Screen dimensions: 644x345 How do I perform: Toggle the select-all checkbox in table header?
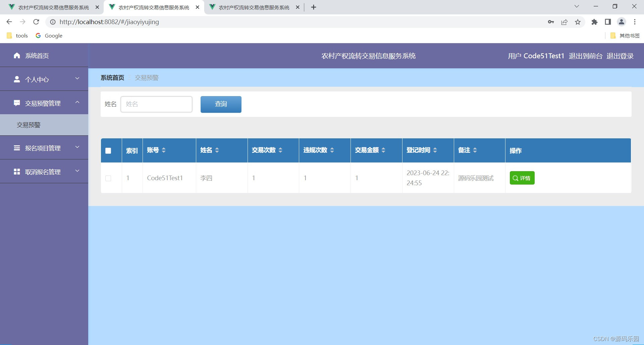coord(108,151)
